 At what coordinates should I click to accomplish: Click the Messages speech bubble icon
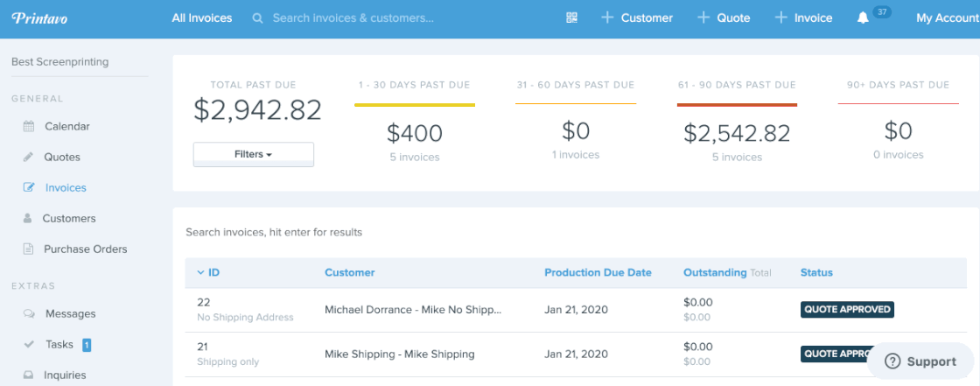pos(29,314)
